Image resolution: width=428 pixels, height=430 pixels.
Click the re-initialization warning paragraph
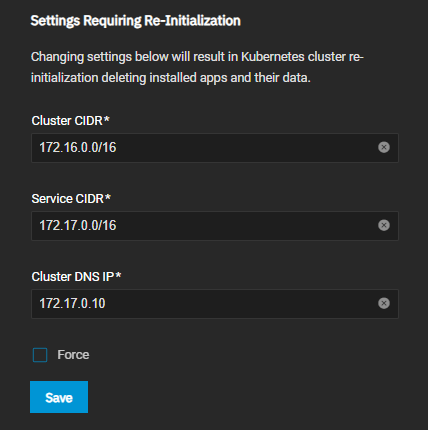(x=197, y=67)
